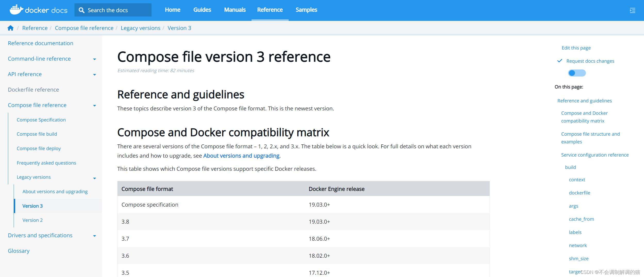Click Legacy versions breadcrumb link
644x277 pixels.
(140, 28)
